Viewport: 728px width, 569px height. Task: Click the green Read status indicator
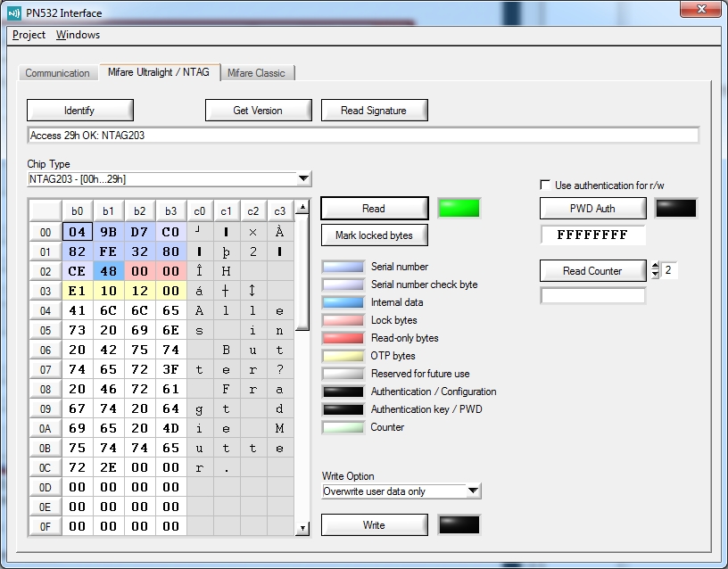point(459,208)
